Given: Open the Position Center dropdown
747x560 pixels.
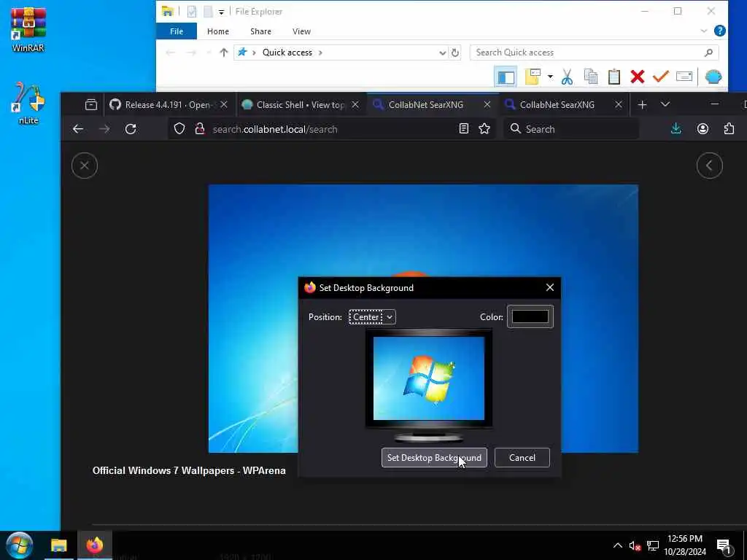Looking at the screenshot, I should tap(372, 317).
